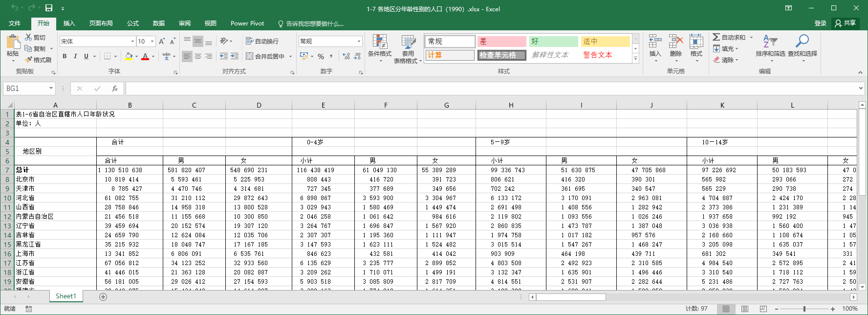The image size is (868, 315).
Task: Click the Insert Function fx icon
Action: pos(115,89)
